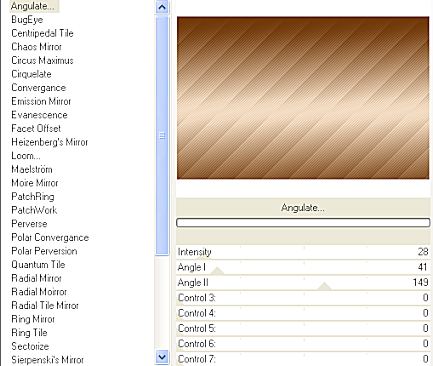Click the Control 3 slider row
Image resolution: width=433 pixels, height=366 pixels.
tap(303, 298)
